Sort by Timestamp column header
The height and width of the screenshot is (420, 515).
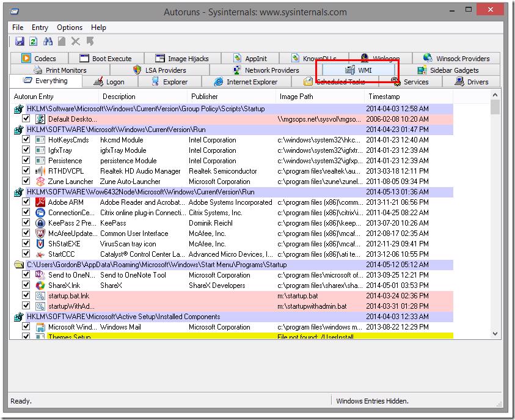(x=409, y=97)
